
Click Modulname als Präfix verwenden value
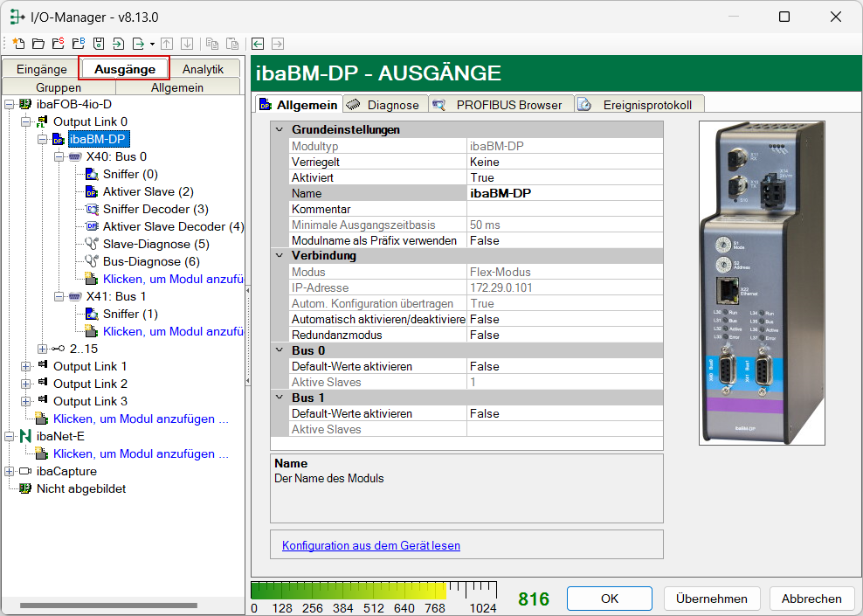tap(564, 240)
